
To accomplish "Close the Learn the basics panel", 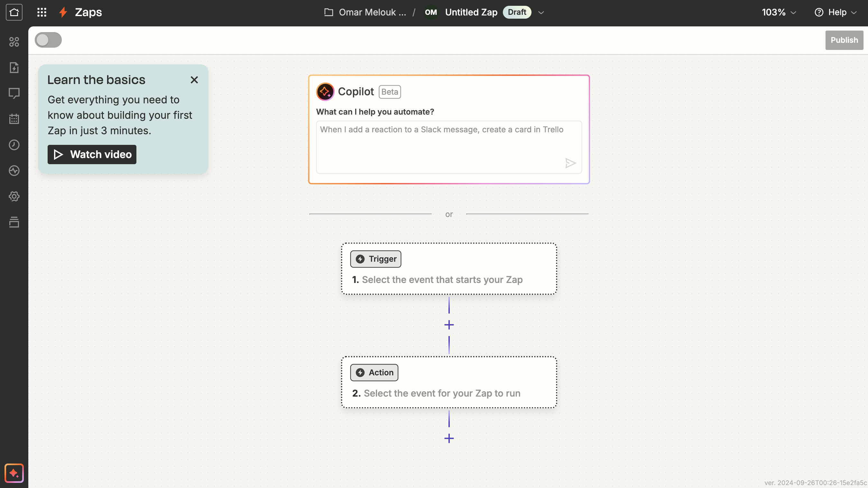I will 194,80.
